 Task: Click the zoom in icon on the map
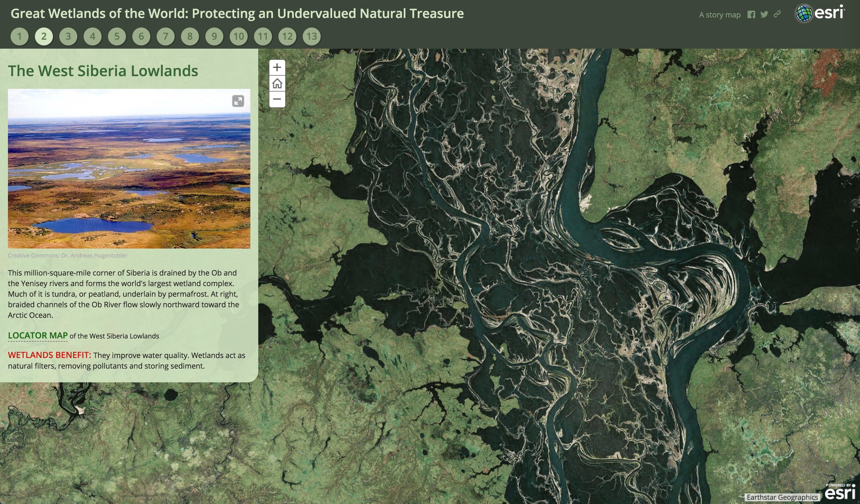click(278, 67)
